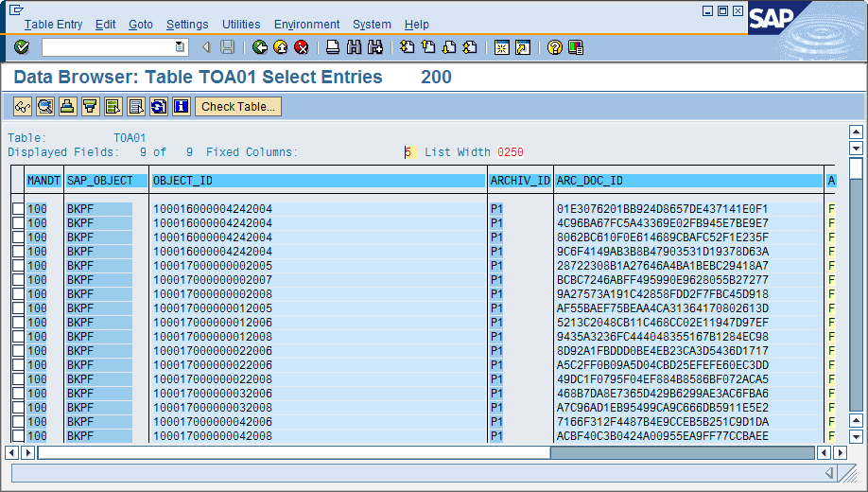
Task: Click the yellow Help question mark icon
Action: [x=554, y=47]
